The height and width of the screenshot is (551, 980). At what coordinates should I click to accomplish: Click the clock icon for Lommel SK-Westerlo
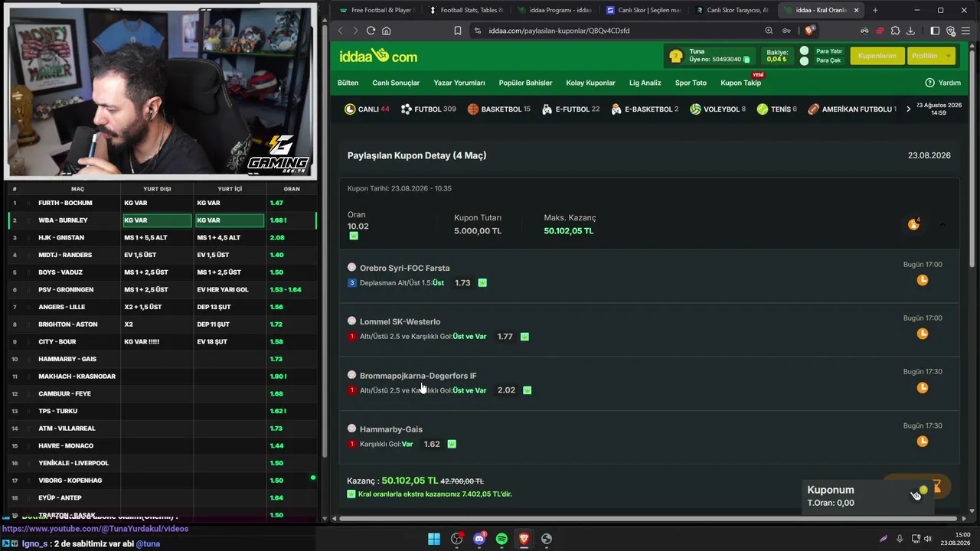(923, 334)
